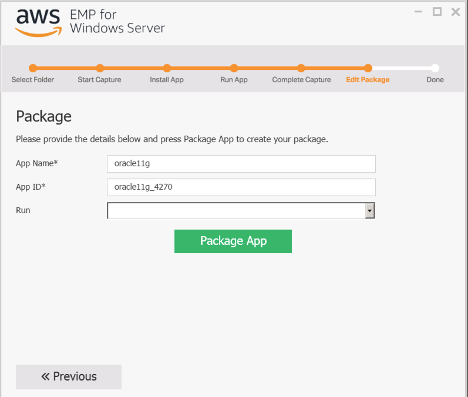Click the 'Install App' step label
The height and width of the screenshot is (397, 468).
(x=167, y=80)
